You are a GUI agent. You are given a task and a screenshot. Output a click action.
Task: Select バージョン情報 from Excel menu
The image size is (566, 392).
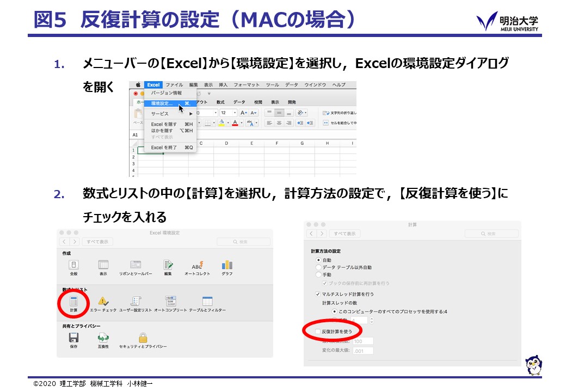pos(170,93)
